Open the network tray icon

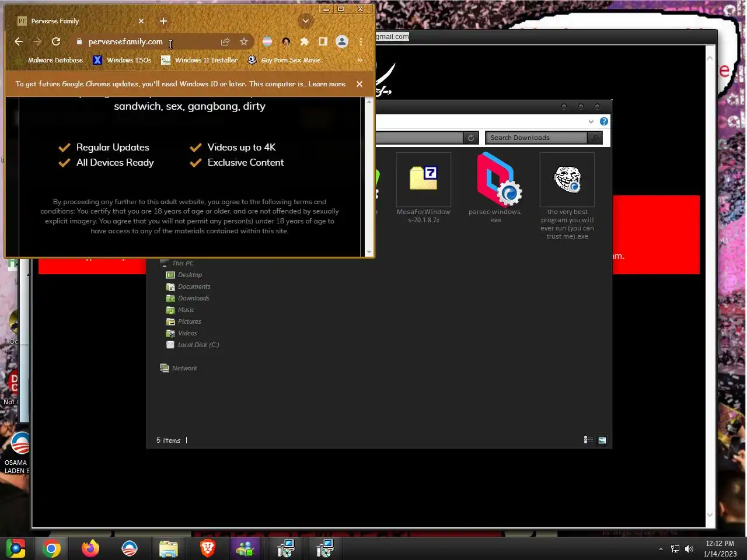click(x=675, y=549)
